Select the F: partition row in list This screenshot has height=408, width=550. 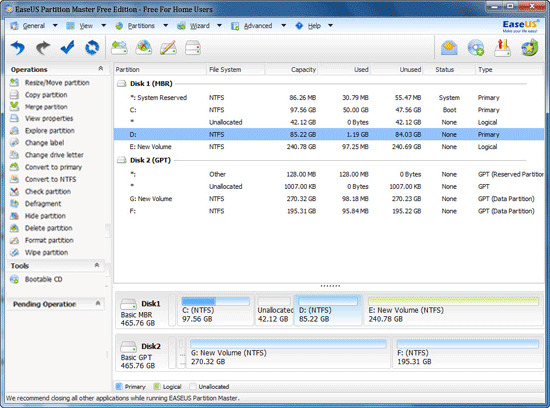(x=329, y=211)
